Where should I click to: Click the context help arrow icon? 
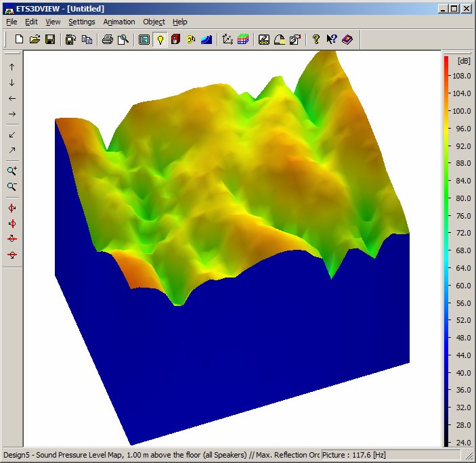point(332,39)
